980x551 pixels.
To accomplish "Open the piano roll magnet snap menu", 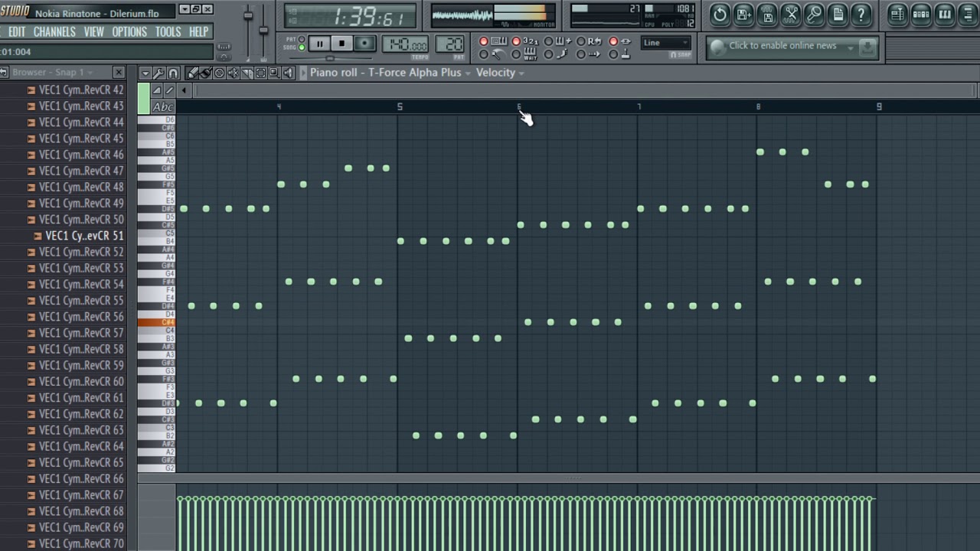I will click(x=173, y=73).
